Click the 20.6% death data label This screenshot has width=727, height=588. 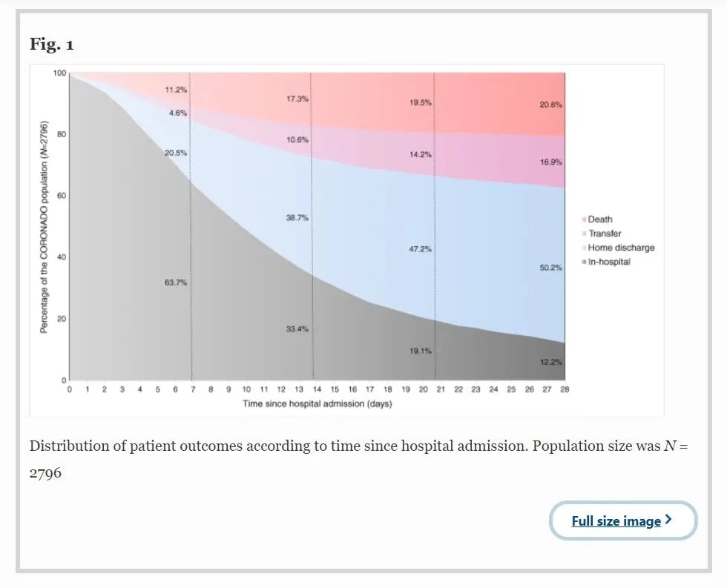pyautogui.click(x=550, y=105)
